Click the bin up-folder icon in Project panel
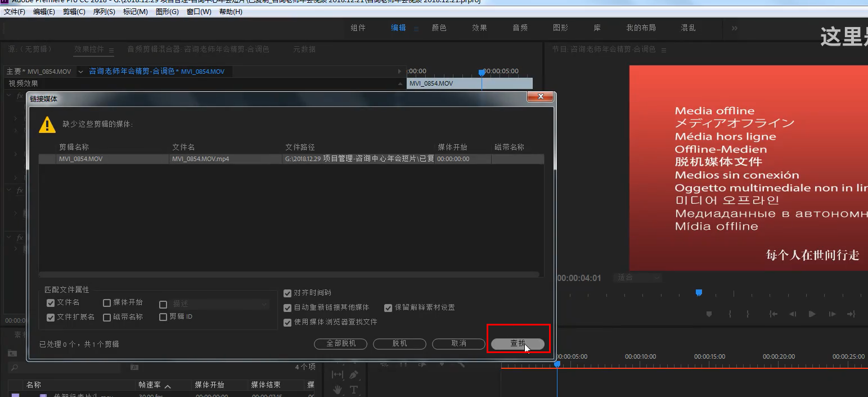Viewport: 868px width, 397px height. (12, 353)
